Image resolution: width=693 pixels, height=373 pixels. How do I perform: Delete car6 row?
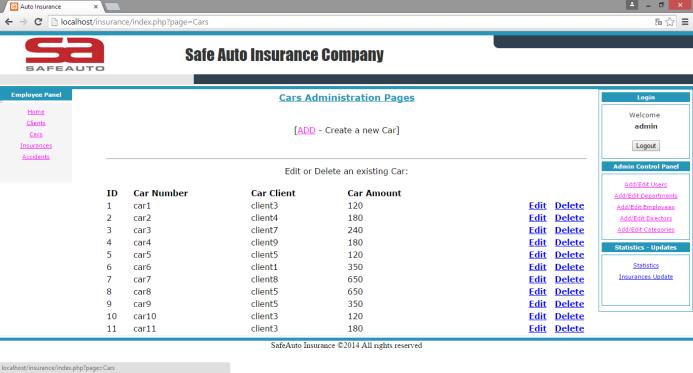coord(569,267)
